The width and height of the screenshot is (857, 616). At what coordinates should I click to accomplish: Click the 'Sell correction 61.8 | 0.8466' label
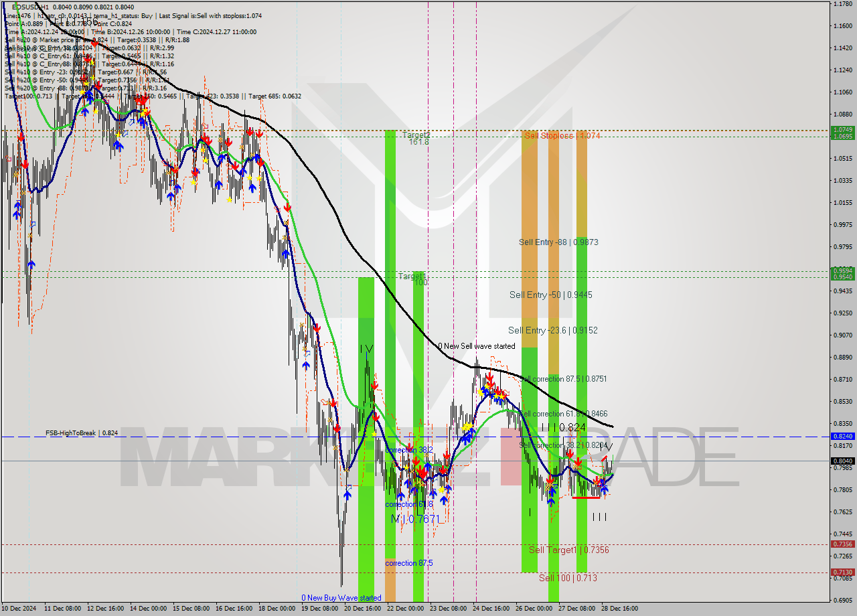pyautogui.click(x=563, y=414)
